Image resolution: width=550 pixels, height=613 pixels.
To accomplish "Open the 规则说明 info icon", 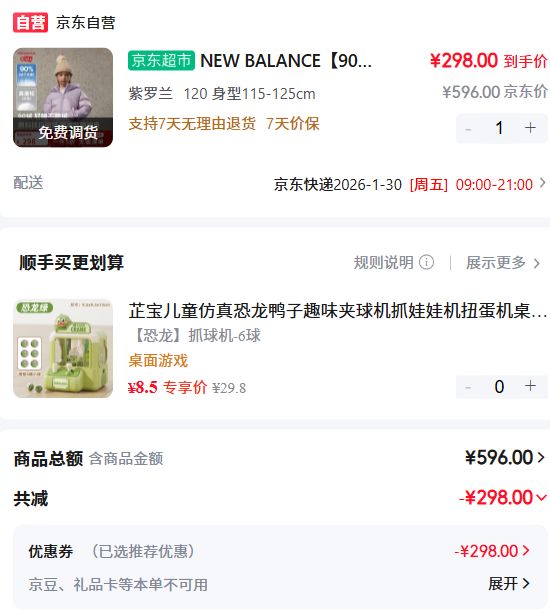I will (x=426, y=262).
